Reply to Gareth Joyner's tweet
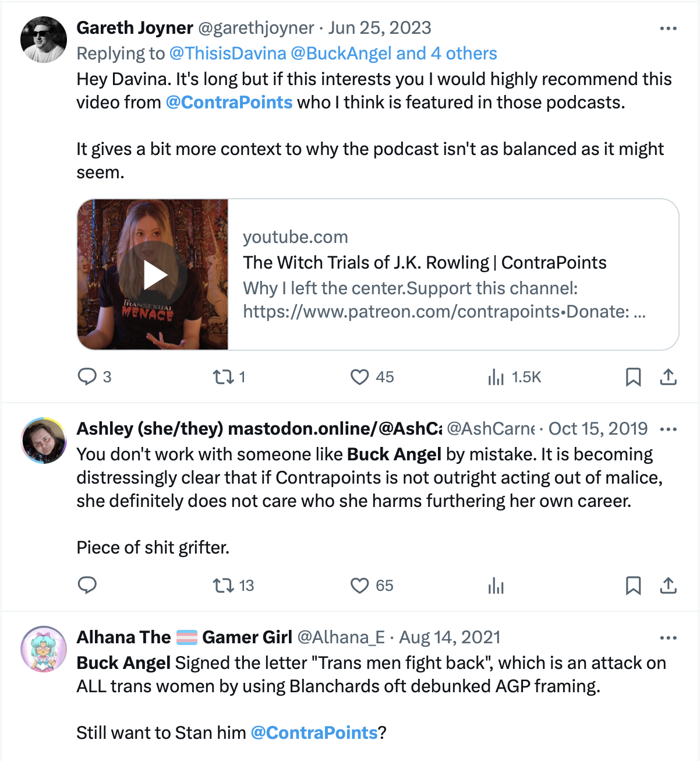The height and width of the screenshot is (761, 700). pos(88,377)
